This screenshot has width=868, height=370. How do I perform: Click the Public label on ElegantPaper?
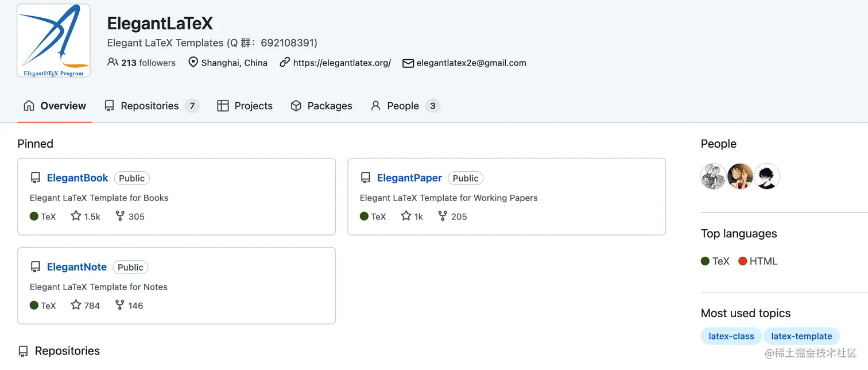point(466,178)
